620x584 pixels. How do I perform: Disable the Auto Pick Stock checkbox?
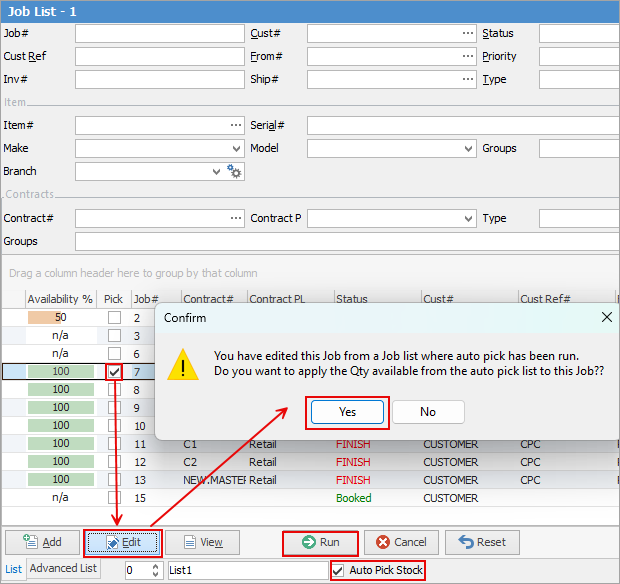click(x=338, y=570)
